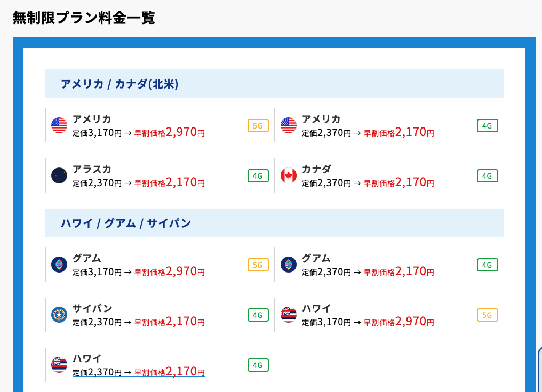This screenshot has height=392, width=542.
Task: Click the Guam flag icon in 5G row
Action: pos(59,265)
